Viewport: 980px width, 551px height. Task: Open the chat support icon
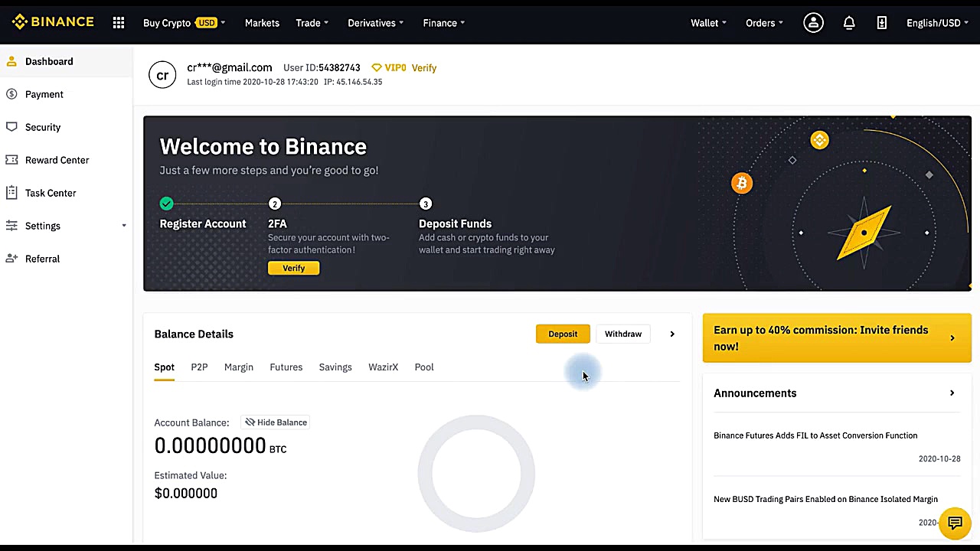click(955, 523)
